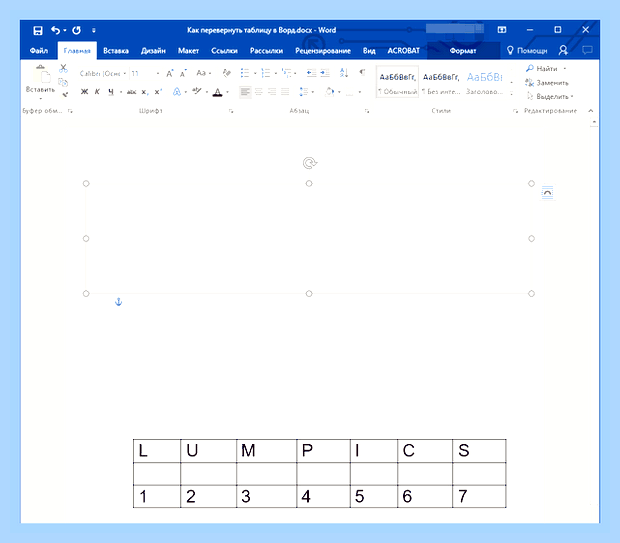Viewport: 620px width, 543px height.
Task: Open the font size dropdown arrow
Action: tap(158, 74)
